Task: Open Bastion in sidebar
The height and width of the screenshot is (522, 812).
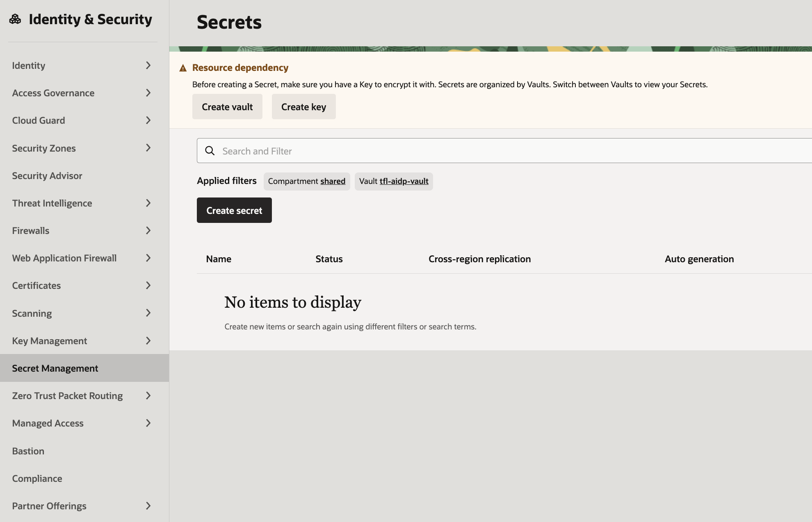Action: point(84,451)
